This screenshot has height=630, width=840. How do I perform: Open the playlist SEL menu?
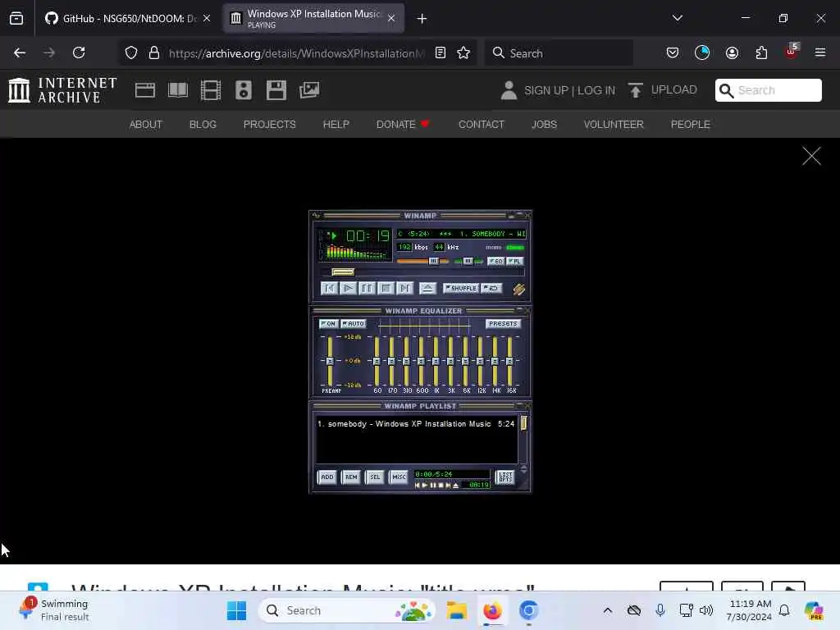(375, 477)
